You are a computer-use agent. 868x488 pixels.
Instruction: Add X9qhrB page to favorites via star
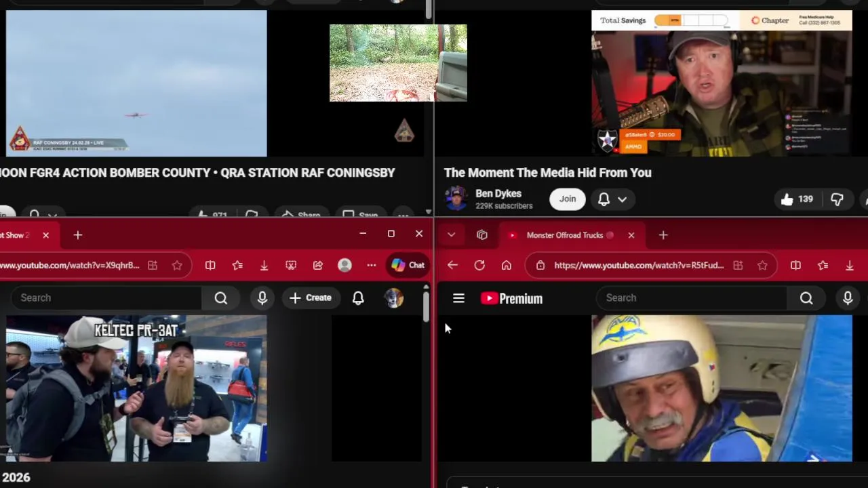pyautogui.click(x=177, y=266)
